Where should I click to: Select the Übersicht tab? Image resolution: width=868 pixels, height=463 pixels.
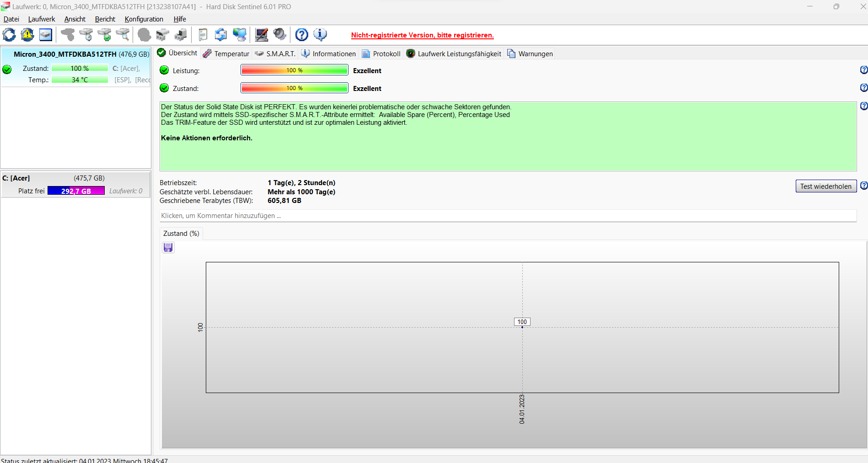(x=177, y=53)
